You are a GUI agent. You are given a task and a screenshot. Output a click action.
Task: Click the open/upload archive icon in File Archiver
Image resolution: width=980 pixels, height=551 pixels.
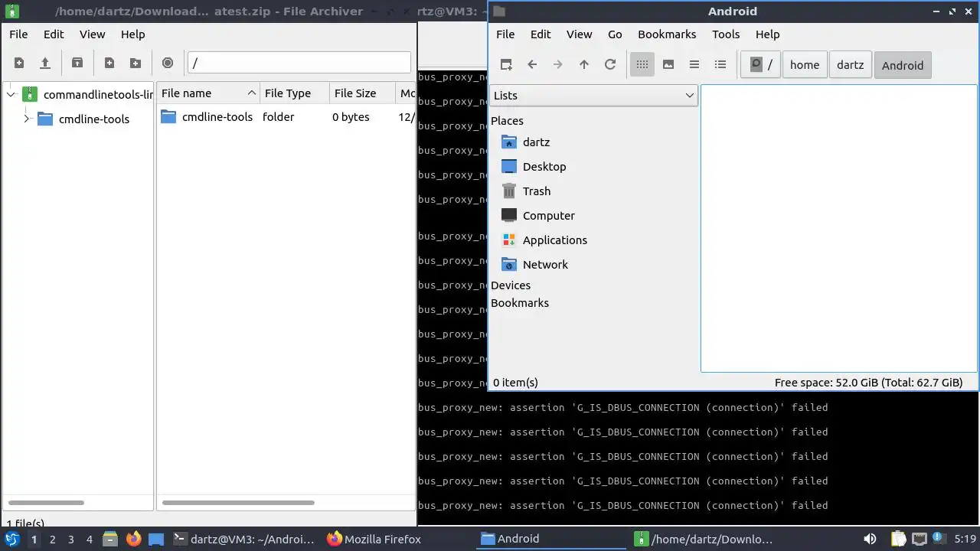tap(45, 63)
